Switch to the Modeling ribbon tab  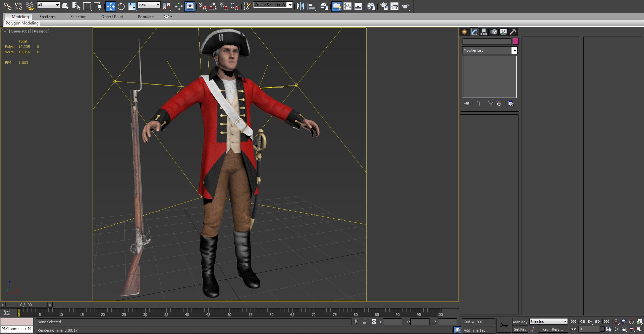point(20,16)
